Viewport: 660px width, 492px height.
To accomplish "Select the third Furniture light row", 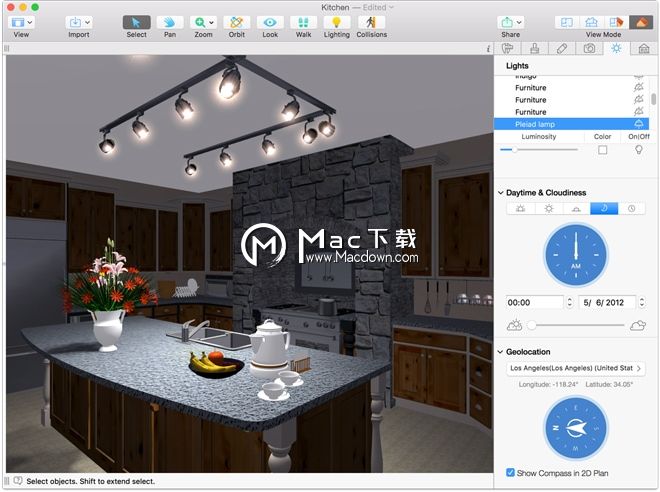I will [x=571, y=112].
